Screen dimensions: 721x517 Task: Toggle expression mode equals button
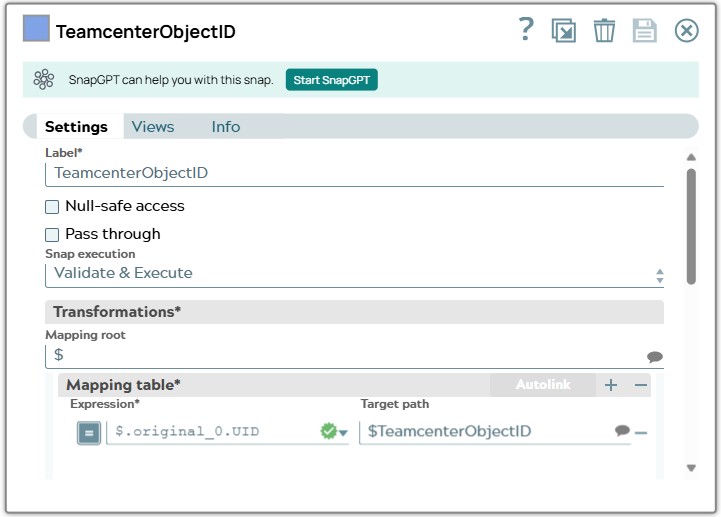coord(89,433)
